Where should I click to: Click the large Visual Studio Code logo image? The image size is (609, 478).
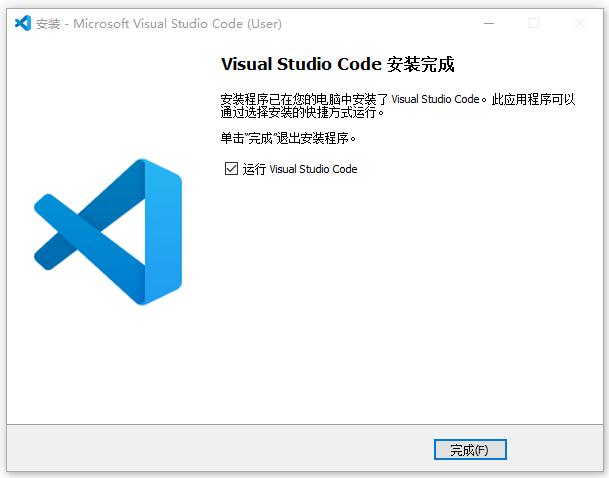(x=108, y=232)
